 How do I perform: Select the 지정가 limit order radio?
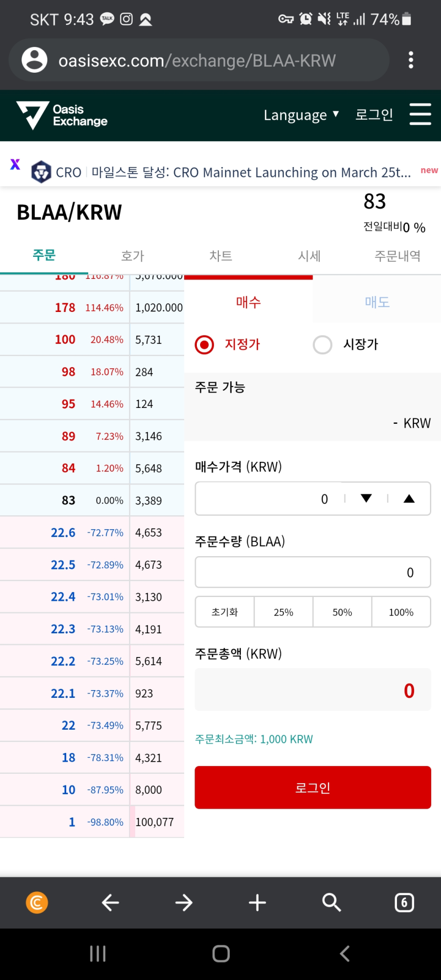(205, 344)
